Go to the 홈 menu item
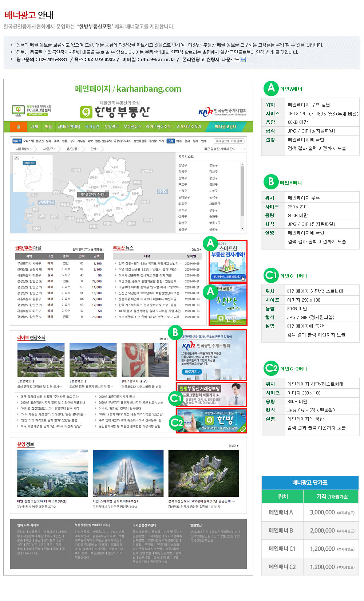This screenshot has height=601, width=364. pos(18,127)
